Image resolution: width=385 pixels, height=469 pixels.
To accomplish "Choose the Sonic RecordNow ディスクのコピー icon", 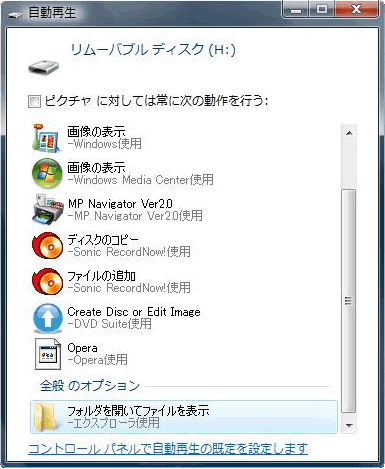I will 47,246.
